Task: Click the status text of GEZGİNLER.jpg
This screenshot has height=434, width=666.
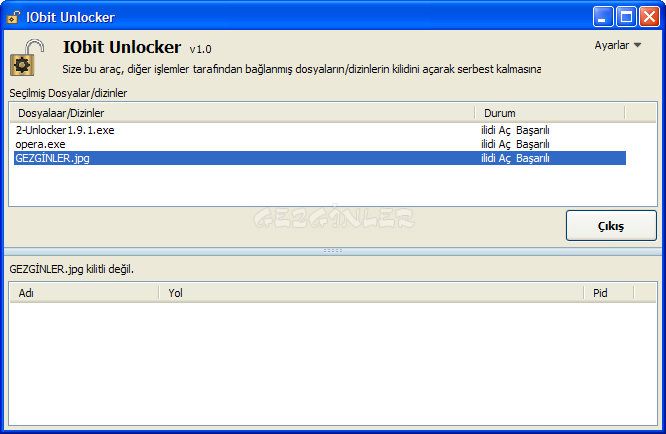Action: pos(515,158)
